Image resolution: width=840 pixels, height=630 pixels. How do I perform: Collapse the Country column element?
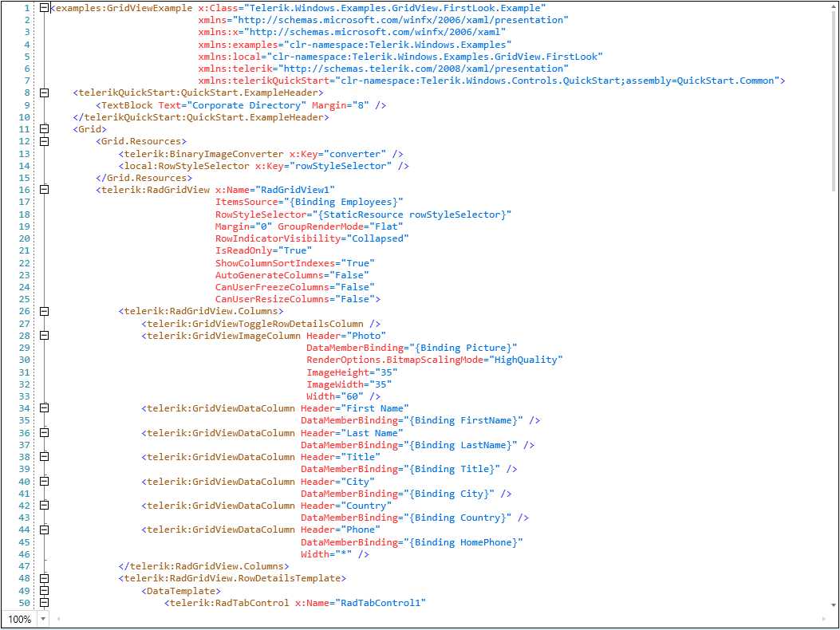pyautogui.click(x=45, y=505)
